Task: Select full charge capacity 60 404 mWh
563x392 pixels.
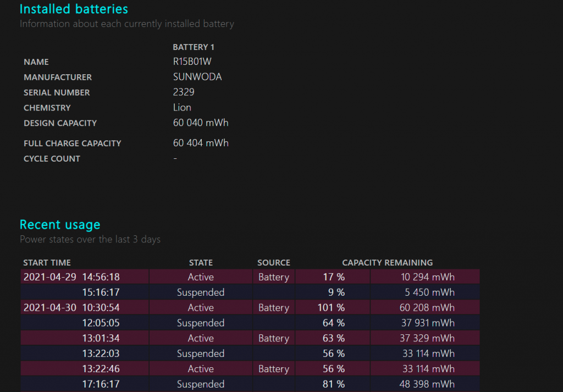Action: [x=201, y=143]
